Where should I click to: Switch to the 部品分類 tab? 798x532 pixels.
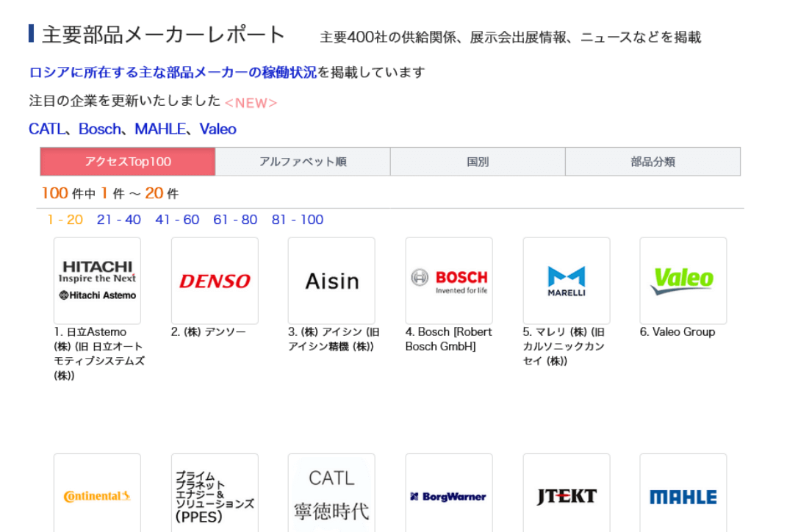tap(653, 162)
